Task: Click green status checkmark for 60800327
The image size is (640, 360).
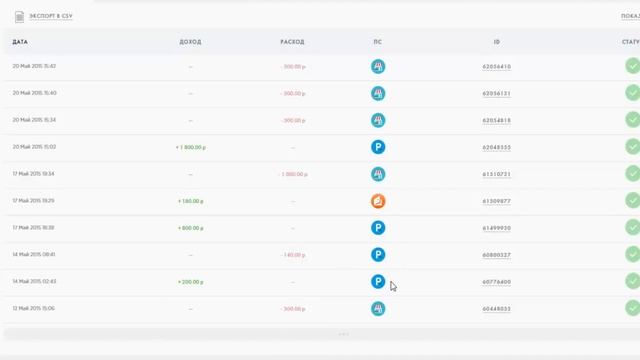Action: tap(632, 254)
